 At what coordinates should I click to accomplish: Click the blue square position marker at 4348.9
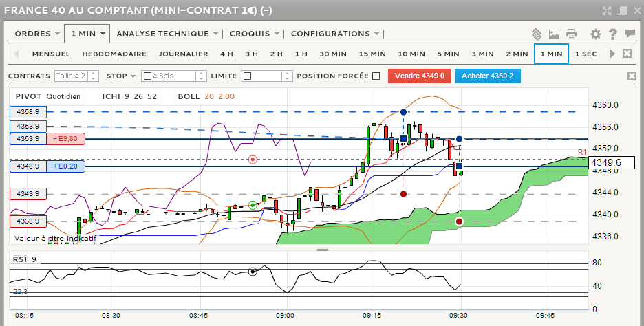pyautogui.click(x=459, y=166)
